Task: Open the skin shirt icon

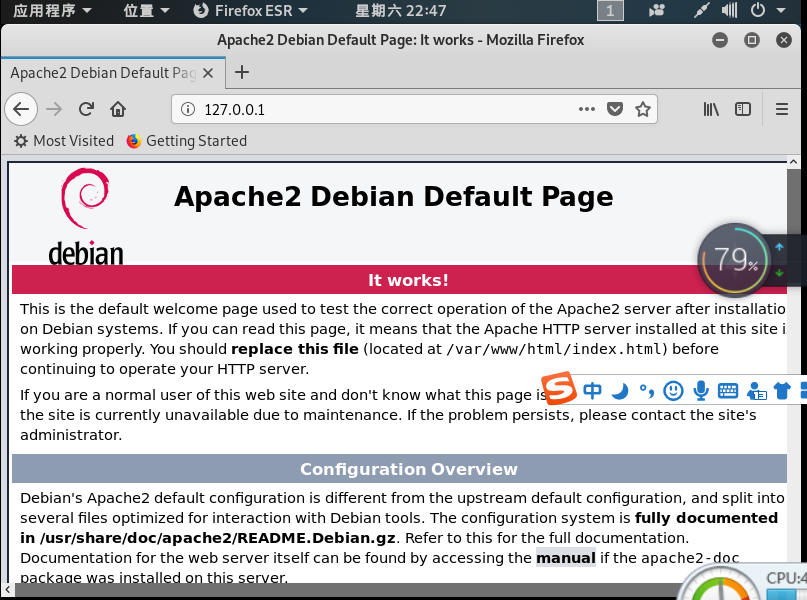Action: (782, 391)
